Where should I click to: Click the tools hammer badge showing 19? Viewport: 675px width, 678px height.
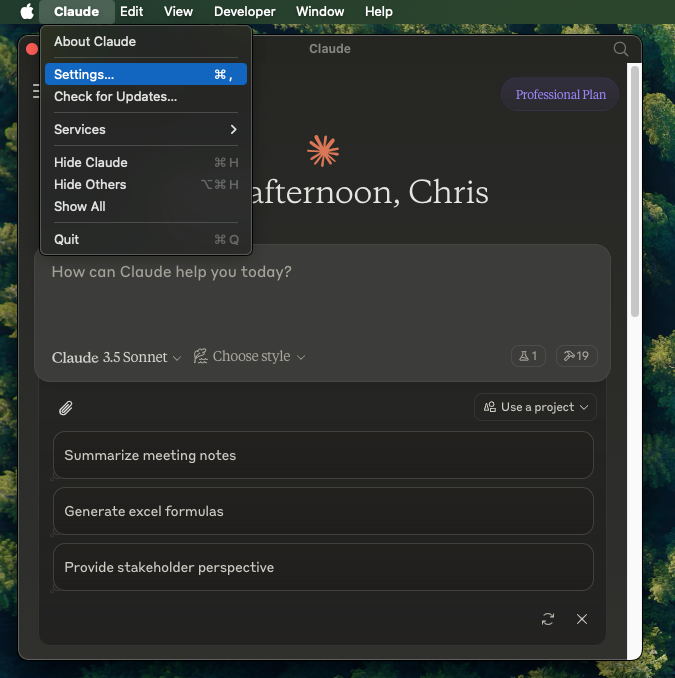[x=576, y=356]
